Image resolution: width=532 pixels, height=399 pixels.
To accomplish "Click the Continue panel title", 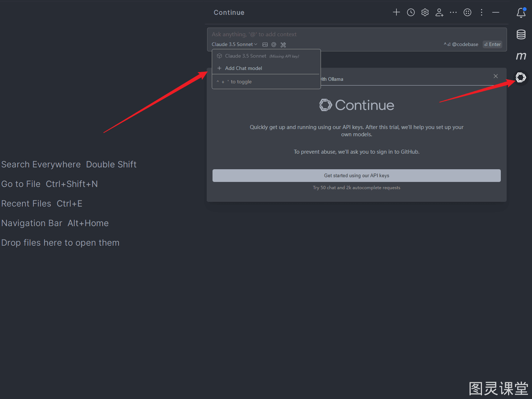I will (229, 12).
